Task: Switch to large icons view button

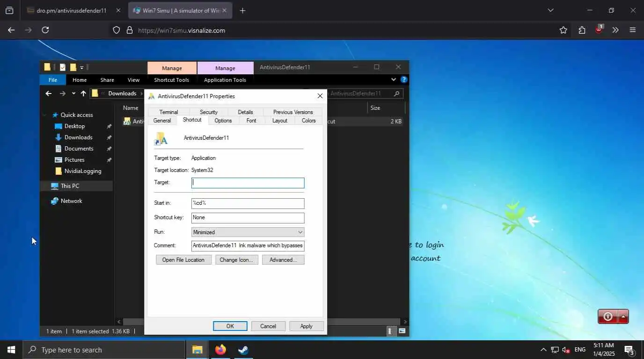Action: [x=402, y=331]
